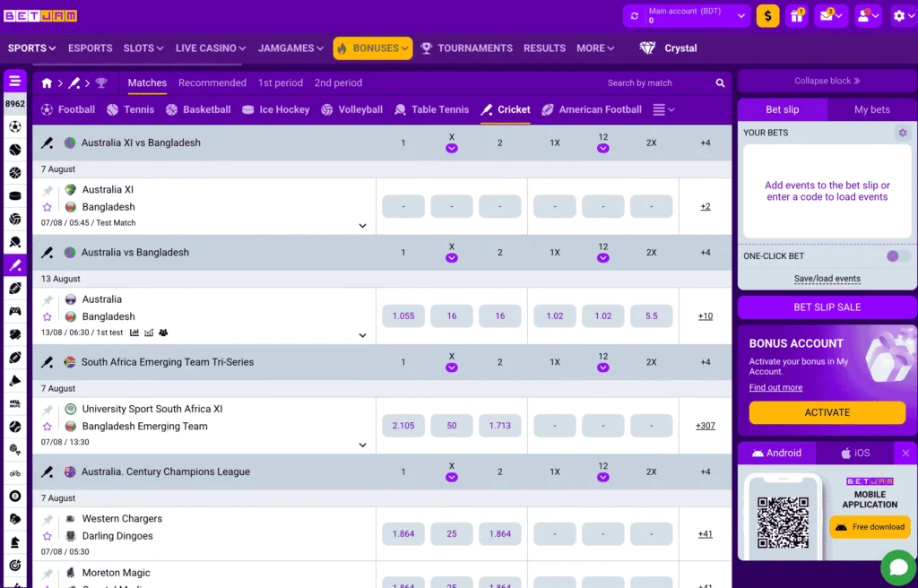
Task: Click the ACTIVATE bonus button
Action: 827,412
